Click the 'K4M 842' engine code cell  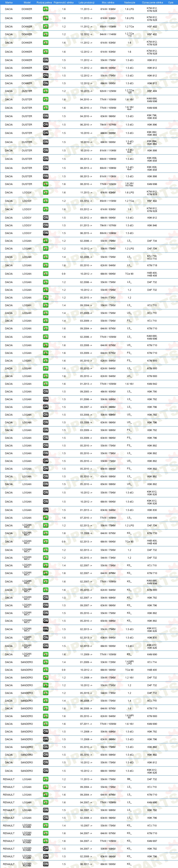pyautogui.click(x=152, y=384)
